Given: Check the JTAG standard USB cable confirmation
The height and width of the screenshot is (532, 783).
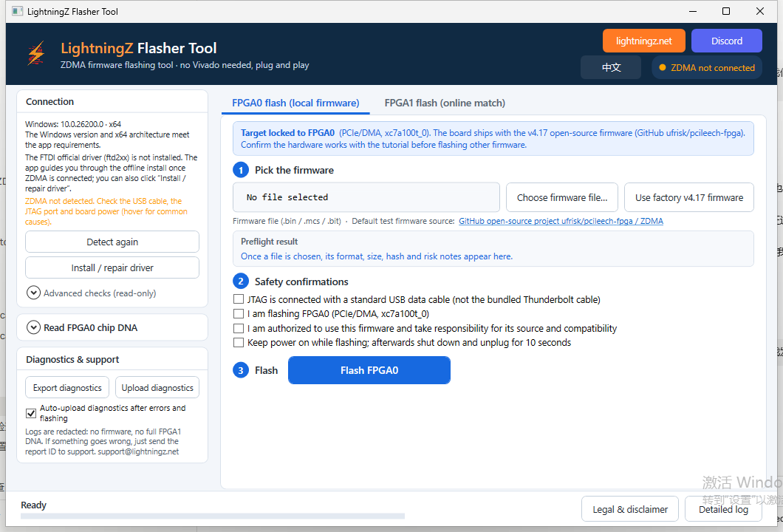Looking at the screenshot, I should (x=239, y=299).
